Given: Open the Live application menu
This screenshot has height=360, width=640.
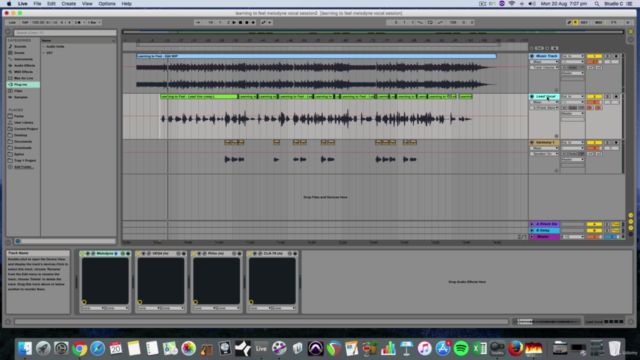Looking at the screenshot, I should pyautogui.click(x=22, y=4).
